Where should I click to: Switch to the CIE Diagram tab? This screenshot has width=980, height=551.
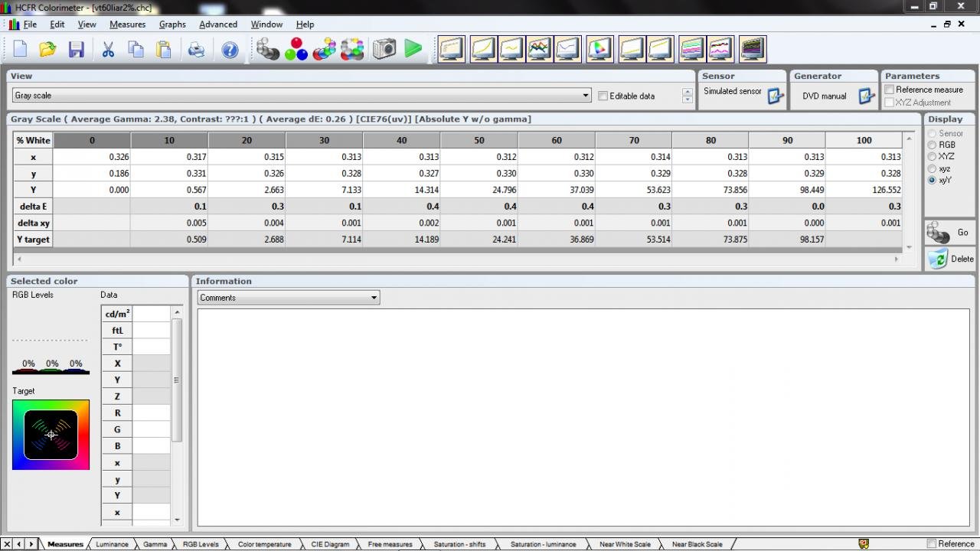point(330,544)
